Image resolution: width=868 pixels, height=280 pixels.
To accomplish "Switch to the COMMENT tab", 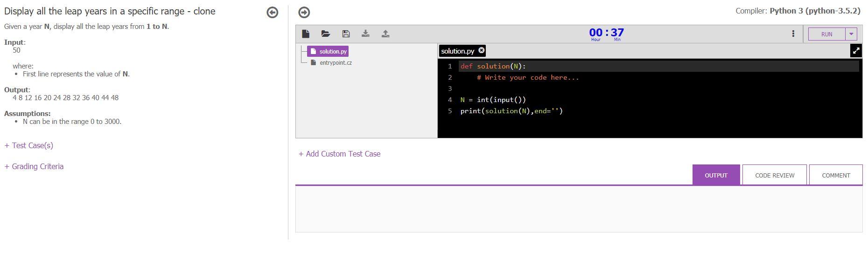I will pos(836,175).
